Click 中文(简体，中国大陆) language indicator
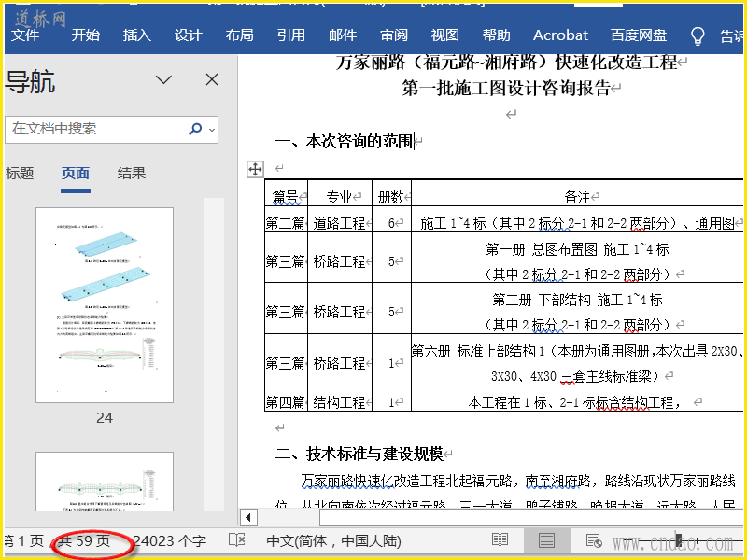Screen dimensions: 747x560 coord(333,540)
